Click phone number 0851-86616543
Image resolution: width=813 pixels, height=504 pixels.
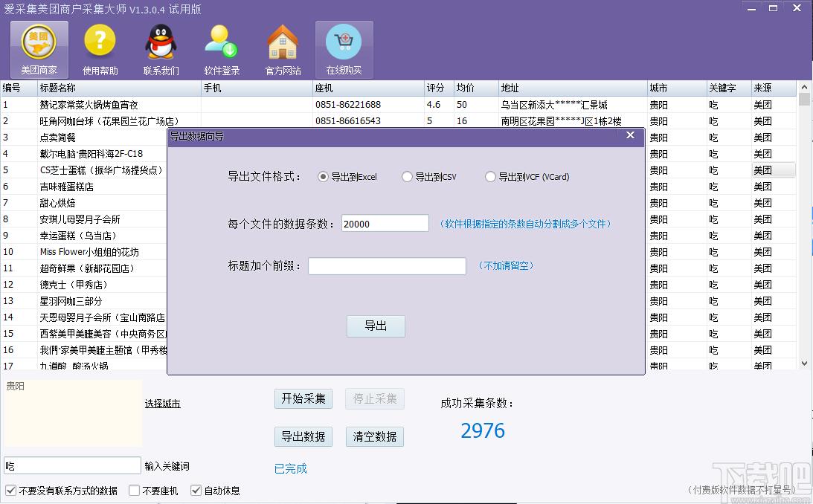pyautogui.click(x=348, y=120)
